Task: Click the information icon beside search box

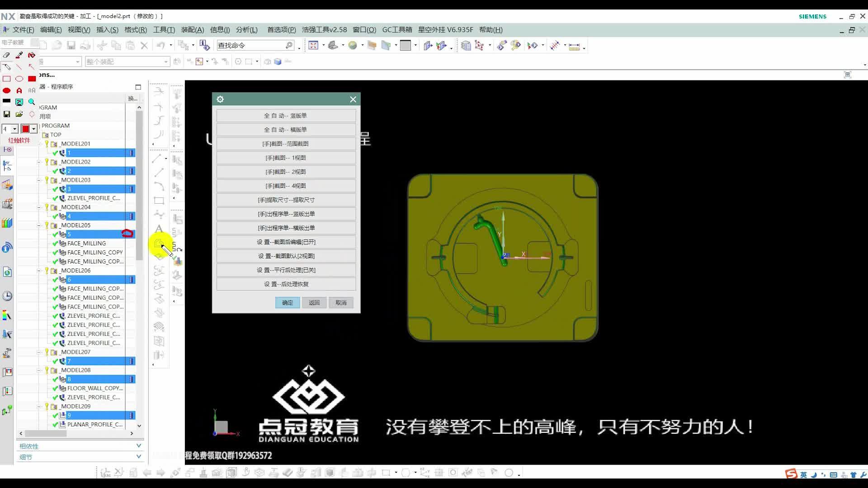Action: coord(204,45)
